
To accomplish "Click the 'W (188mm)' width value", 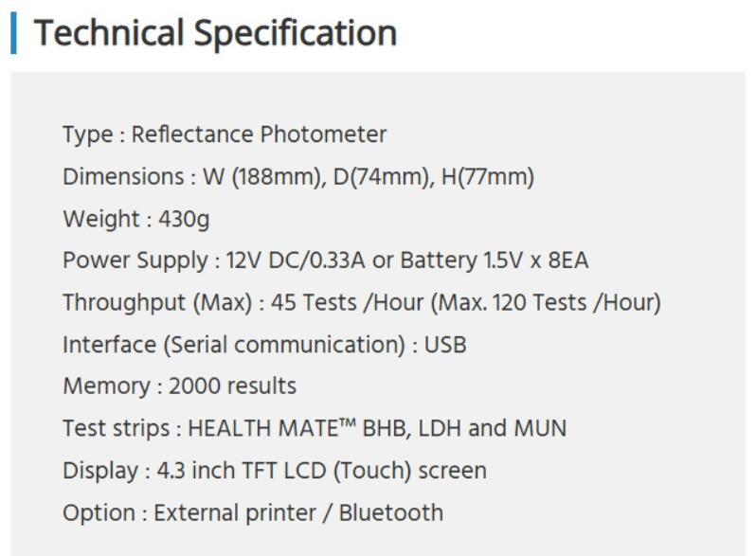I will (x=261, y=176).
